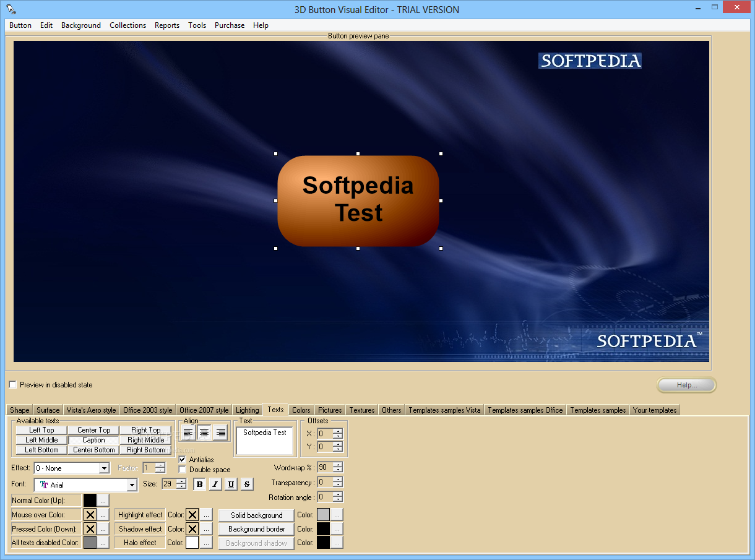
Task: Switch to the Colors tab
Action: point(301,410)
